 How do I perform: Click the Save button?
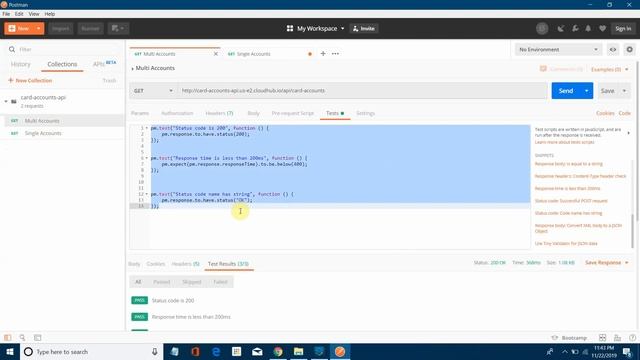pos(607,91)
